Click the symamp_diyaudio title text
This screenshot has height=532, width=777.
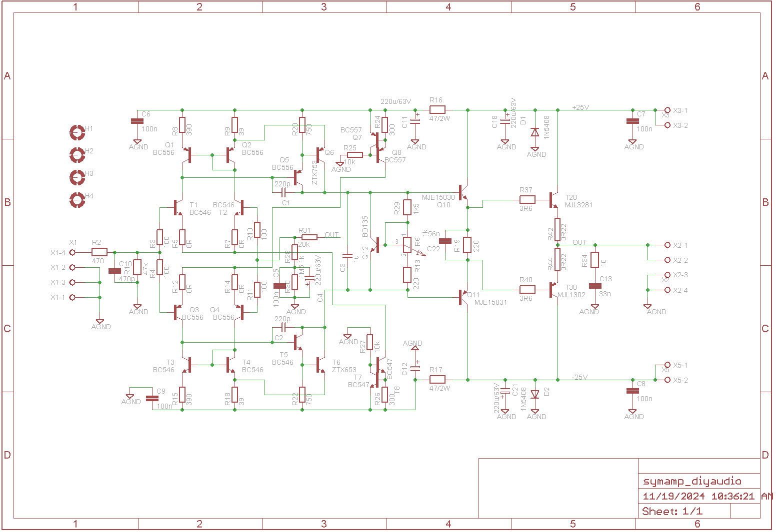coord(692,481)
